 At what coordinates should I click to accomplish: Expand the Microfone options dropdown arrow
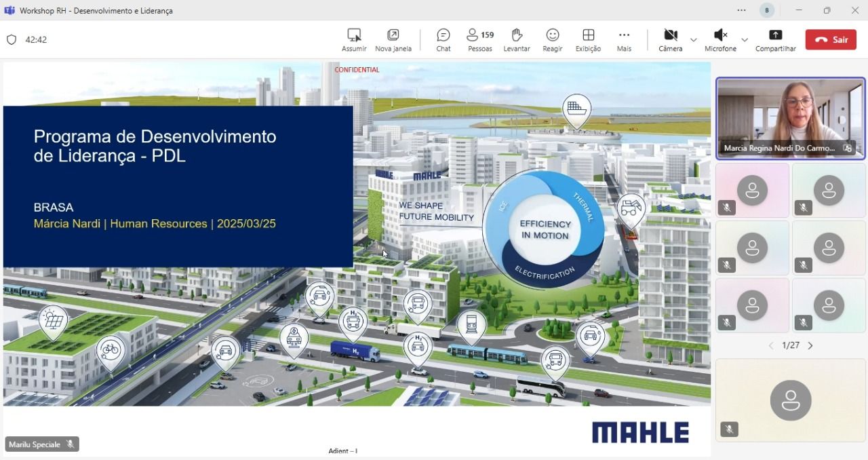[745, 40]
